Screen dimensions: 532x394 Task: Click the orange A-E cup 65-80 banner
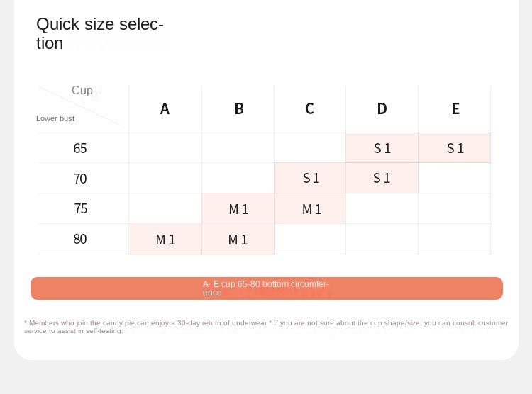pyautogui.click(x=266, y=288)
